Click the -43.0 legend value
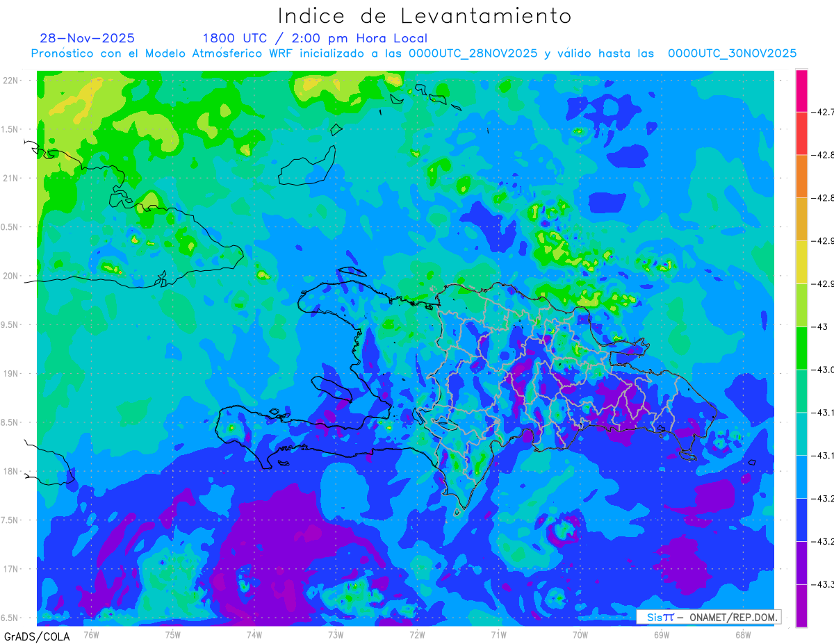 pos(823,370)
